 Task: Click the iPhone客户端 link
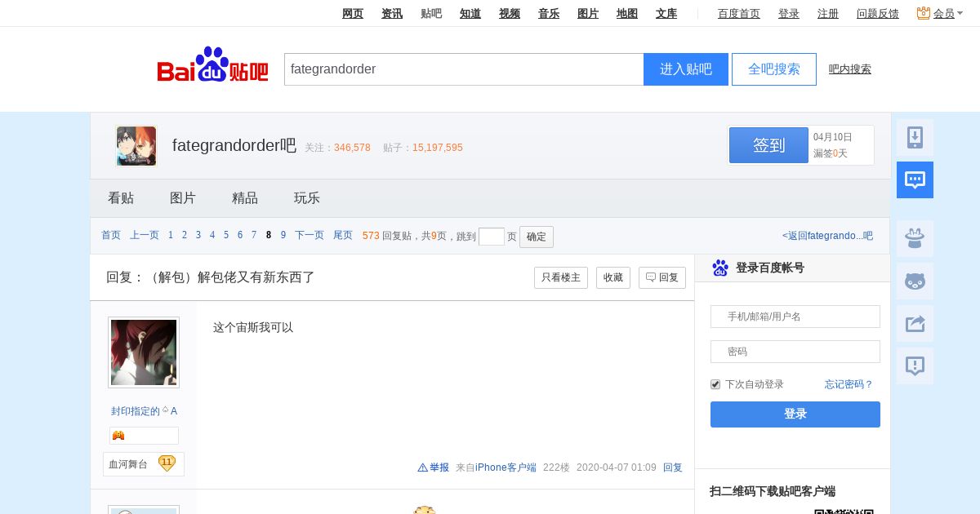pos(506,467)
